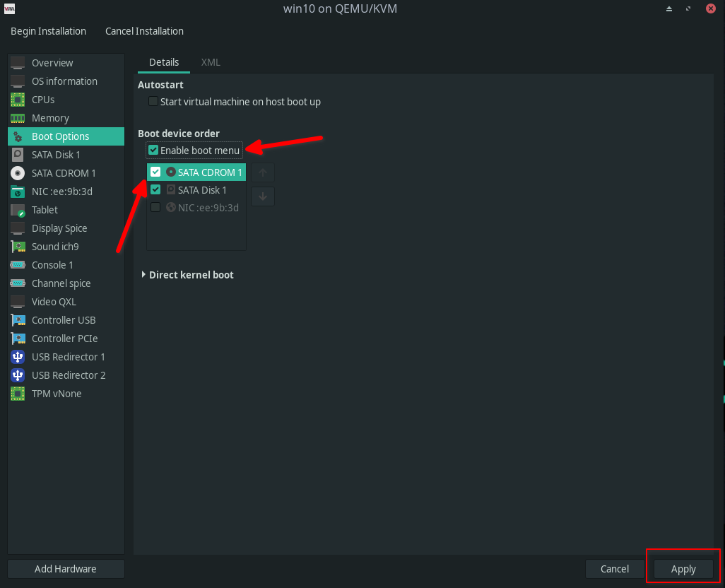This screenshot has width=725, height=588.
Task: Open the Video QXL hardware page
Action: coord(66,302)
